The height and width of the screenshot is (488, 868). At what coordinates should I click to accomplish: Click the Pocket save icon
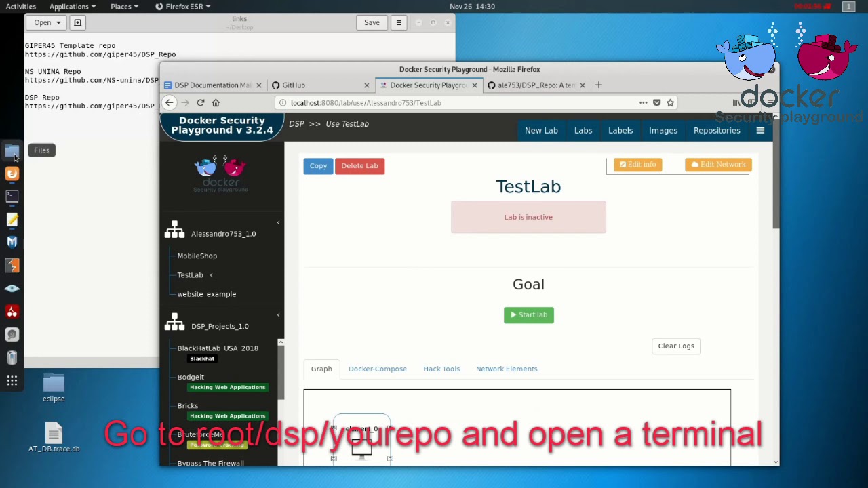coord(656,102)
